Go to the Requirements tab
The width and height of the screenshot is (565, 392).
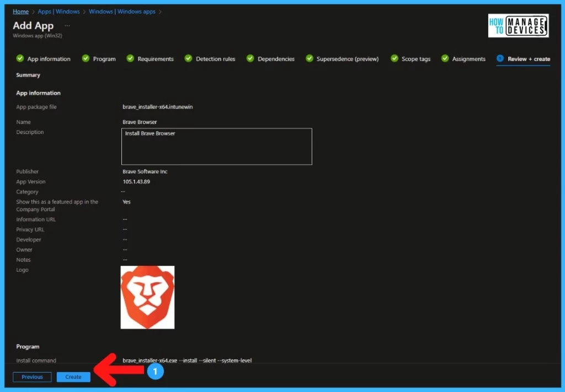(x=155, y=59)
